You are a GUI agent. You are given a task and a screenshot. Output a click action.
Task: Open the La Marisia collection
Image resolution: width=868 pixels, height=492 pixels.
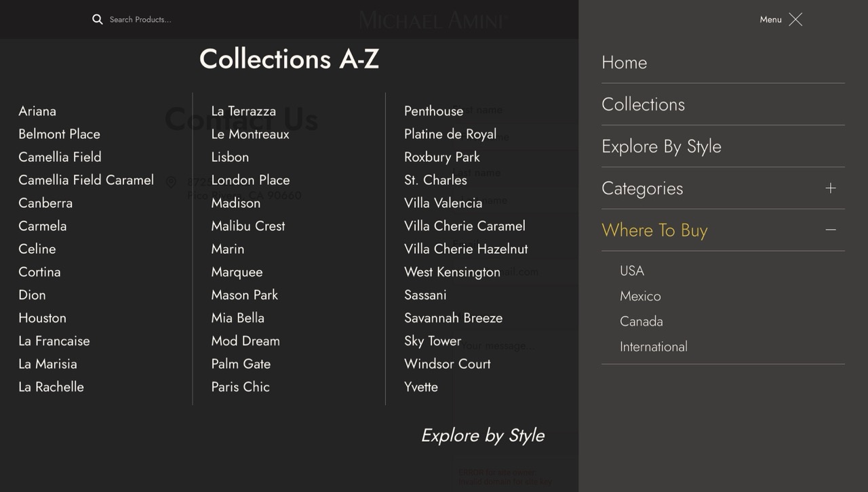(x=47, y=365)
